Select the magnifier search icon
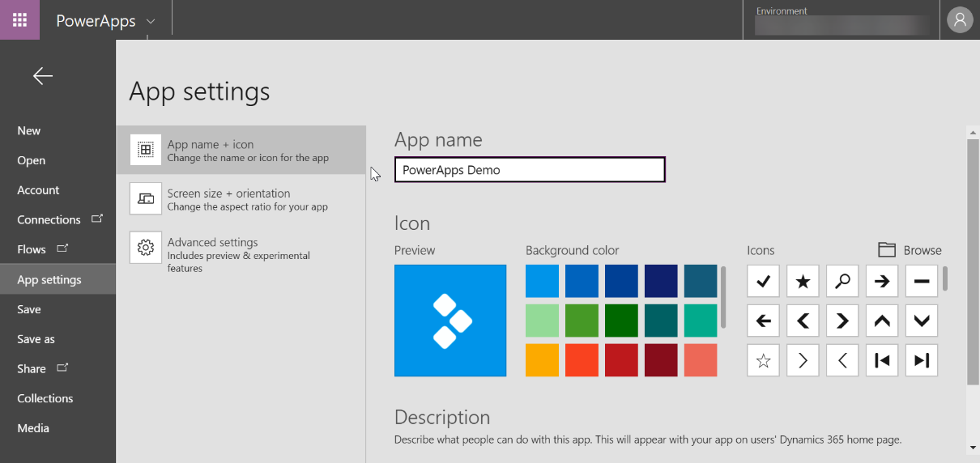 pyautogui.click(x=842, y=281)
